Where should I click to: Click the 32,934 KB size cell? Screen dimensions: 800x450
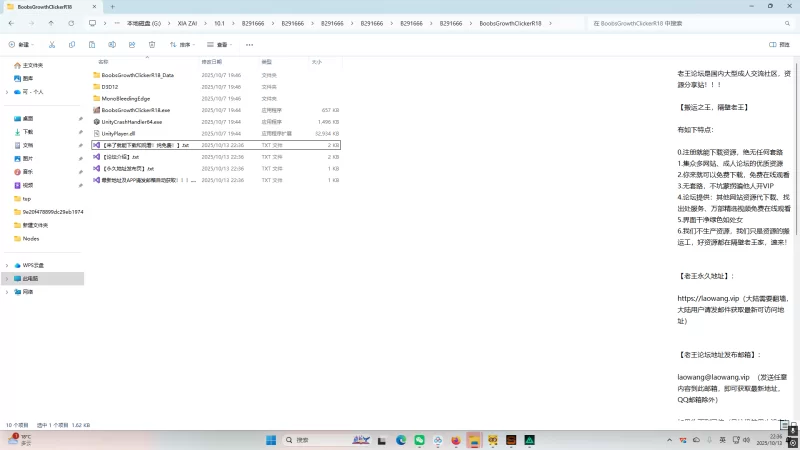327,134
